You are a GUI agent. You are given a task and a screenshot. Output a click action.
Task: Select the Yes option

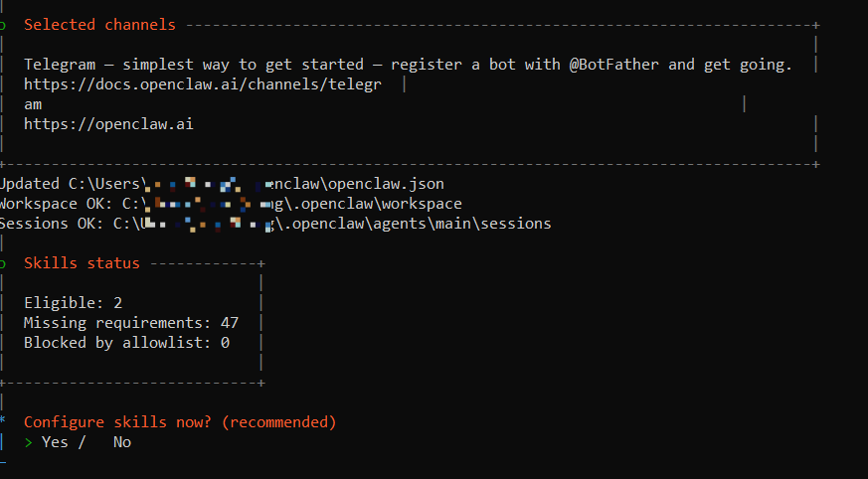[55, 442]
